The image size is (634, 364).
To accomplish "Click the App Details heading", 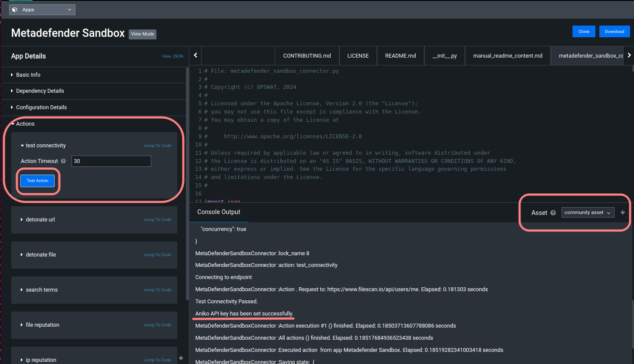I will (29, 56).
